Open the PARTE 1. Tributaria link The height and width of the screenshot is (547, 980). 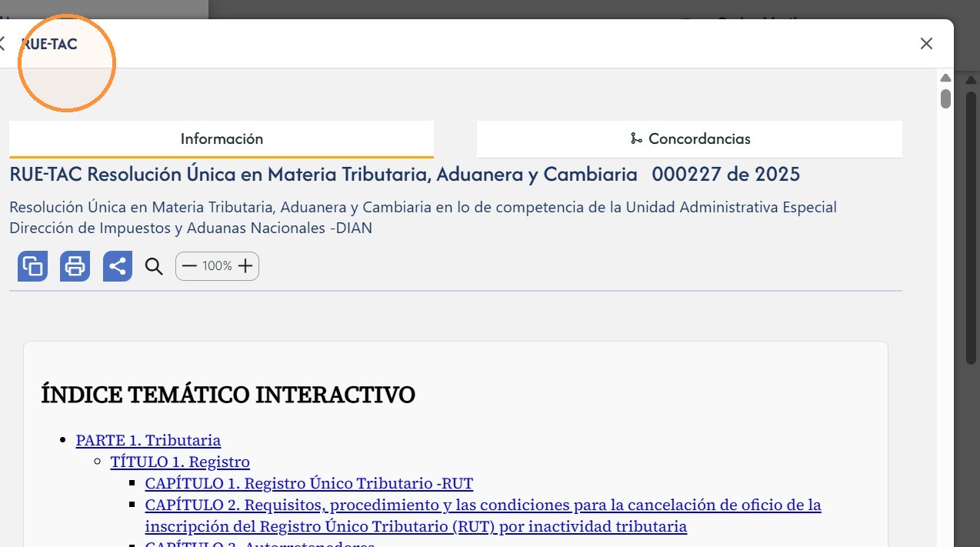(x=148, y=440)
